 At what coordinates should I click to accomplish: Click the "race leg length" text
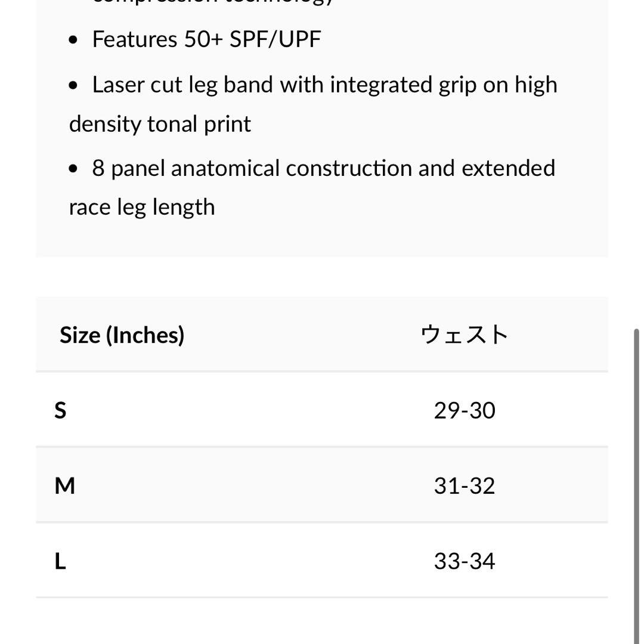142,207
